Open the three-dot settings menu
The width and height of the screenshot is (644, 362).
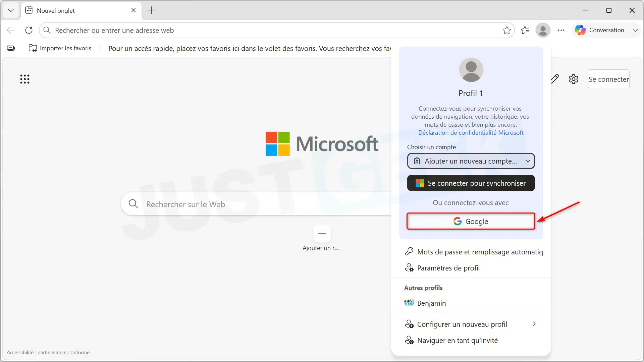[561, 30]
